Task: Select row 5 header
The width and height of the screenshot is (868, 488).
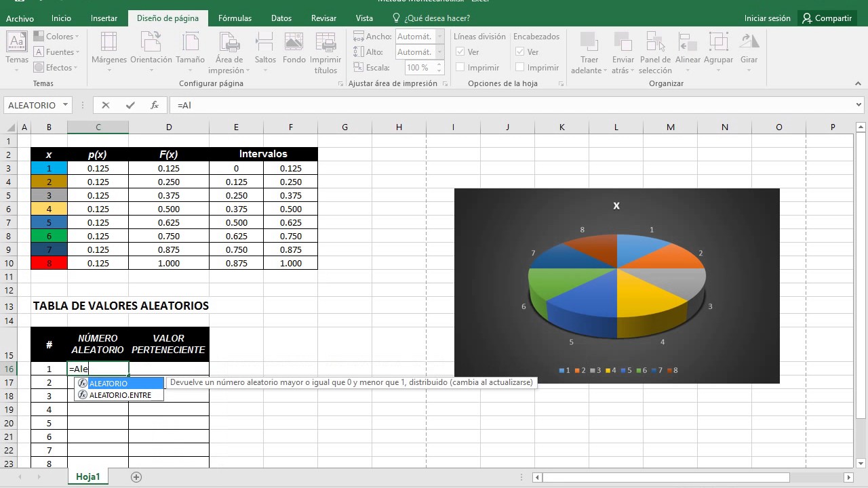Action: pos(8,195)
